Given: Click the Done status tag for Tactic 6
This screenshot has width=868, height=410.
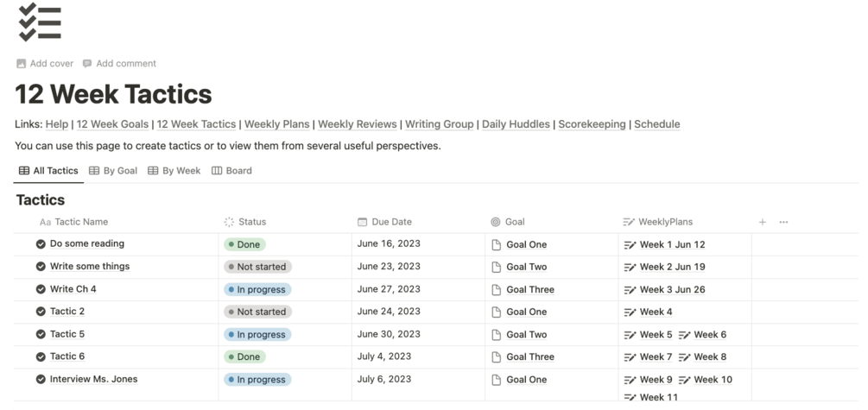Looking at the screenshot, I should [244, 356].
